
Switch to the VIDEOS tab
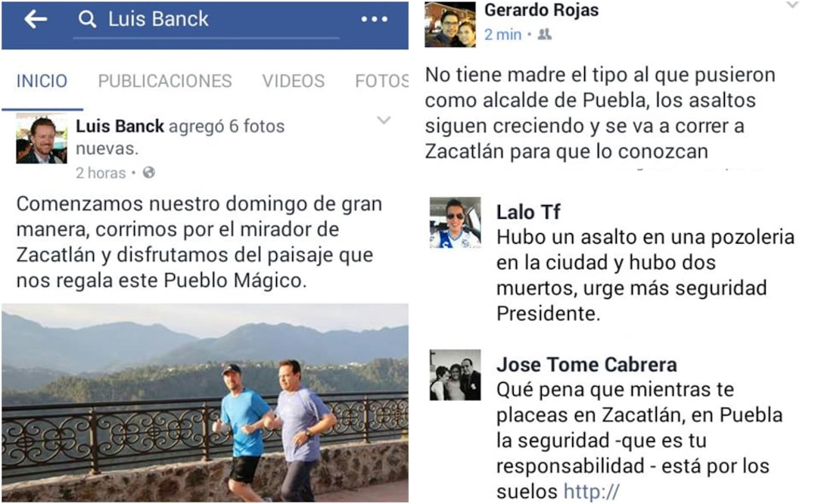[294, 81]
